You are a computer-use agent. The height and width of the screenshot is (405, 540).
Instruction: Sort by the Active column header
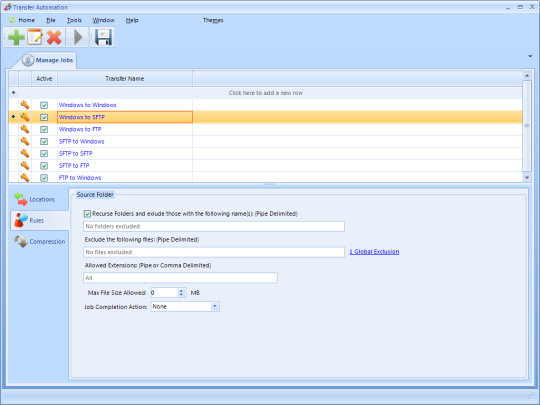tap(44, 79)
